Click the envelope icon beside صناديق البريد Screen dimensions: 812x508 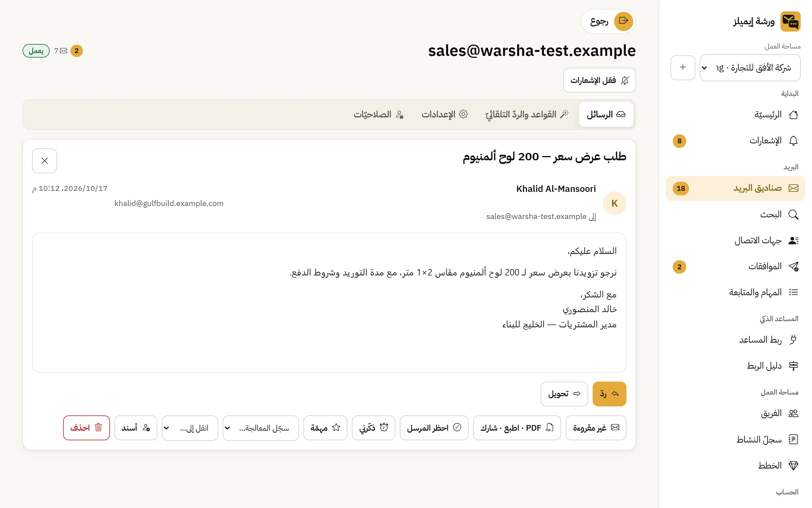[x=793, y=188]
